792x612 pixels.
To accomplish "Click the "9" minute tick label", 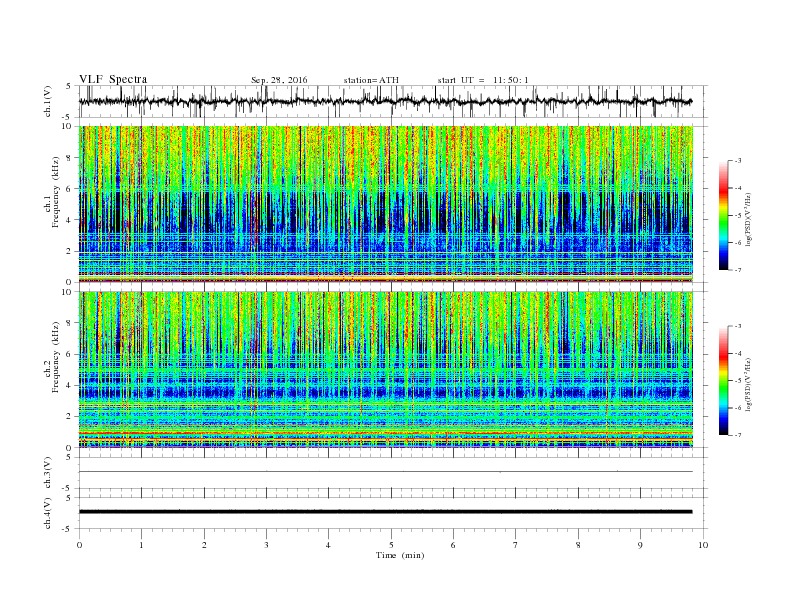I will point(640,545).
